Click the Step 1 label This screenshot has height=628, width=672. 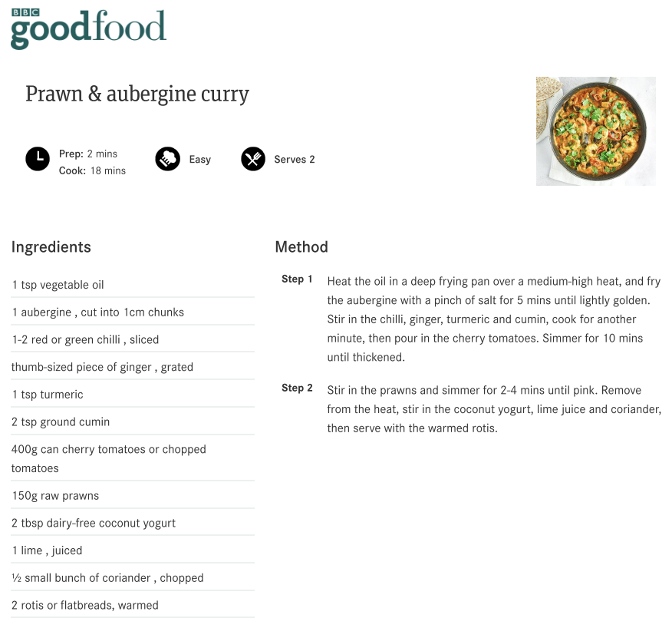297,279
